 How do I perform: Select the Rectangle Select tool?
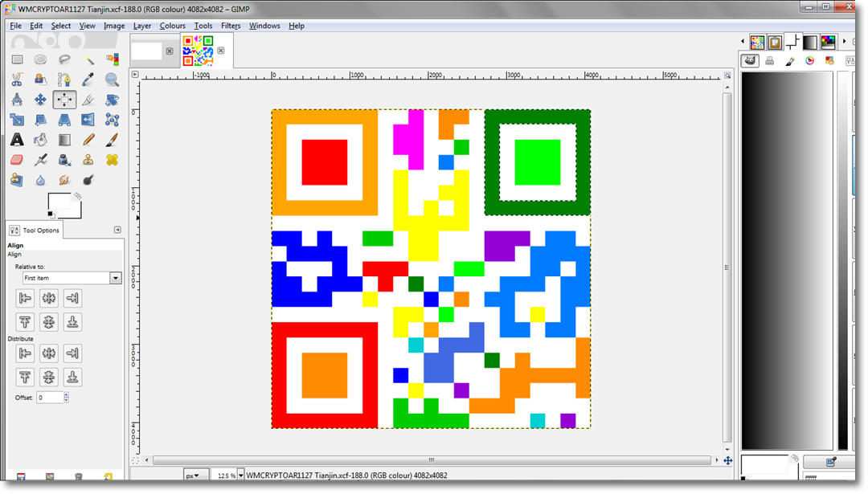tap(17, 59)
